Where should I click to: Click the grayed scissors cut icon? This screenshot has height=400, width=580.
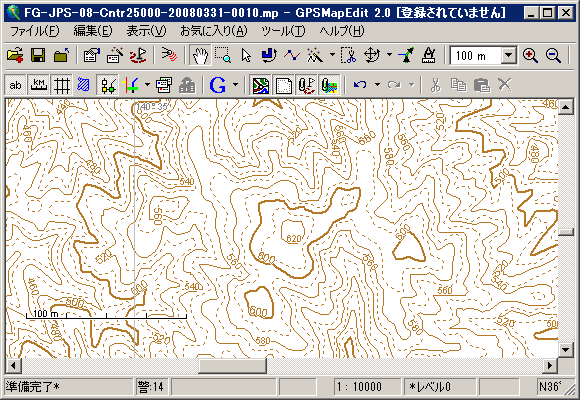coord(435,85)
